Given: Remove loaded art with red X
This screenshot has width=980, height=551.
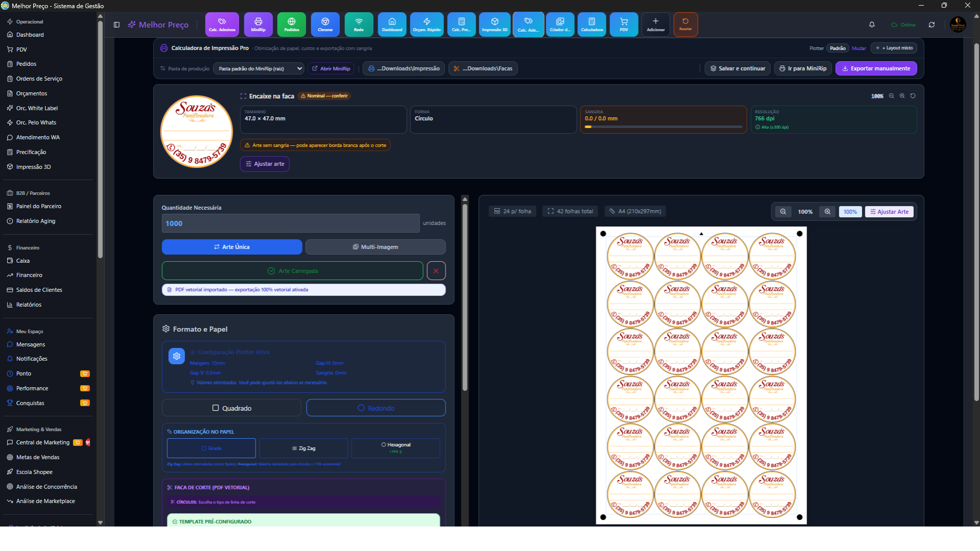Looking at the screenshot, I should pyautogui.click(x=436, y=271).
